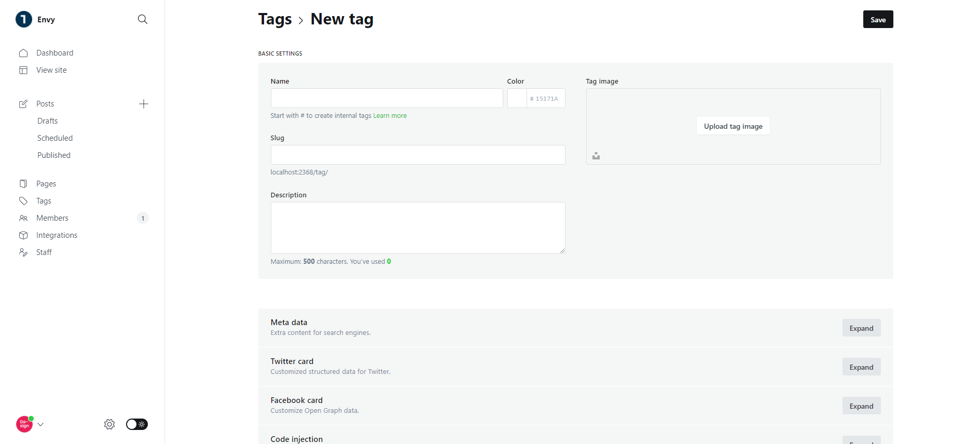Click the View site layout icon
This screenshot has width=980, height=444.
(23, 70)
